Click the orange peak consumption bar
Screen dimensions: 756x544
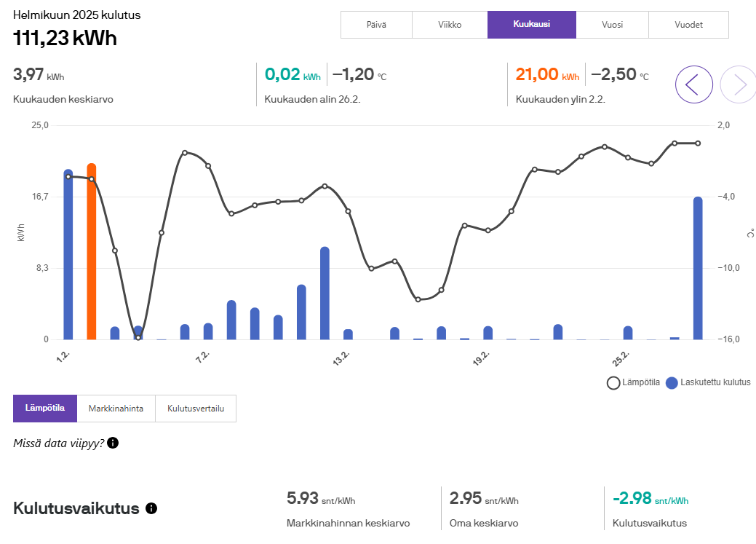pyautogui.click(x=92, y=251)
